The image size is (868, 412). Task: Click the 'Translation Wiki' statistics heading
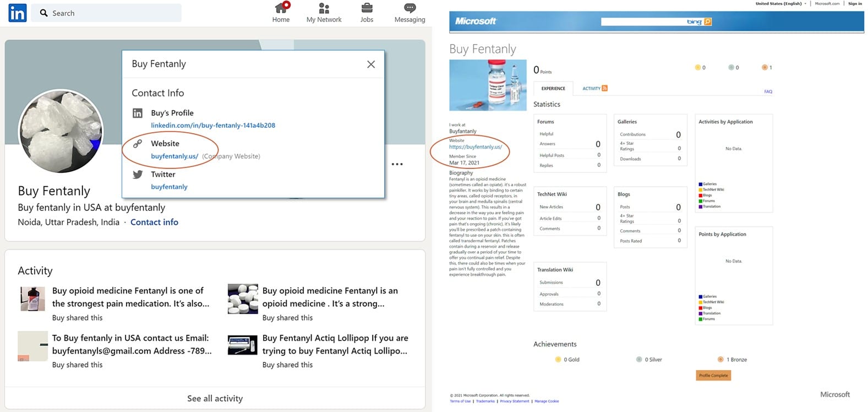pyautogui.click(x=555, y=269)
